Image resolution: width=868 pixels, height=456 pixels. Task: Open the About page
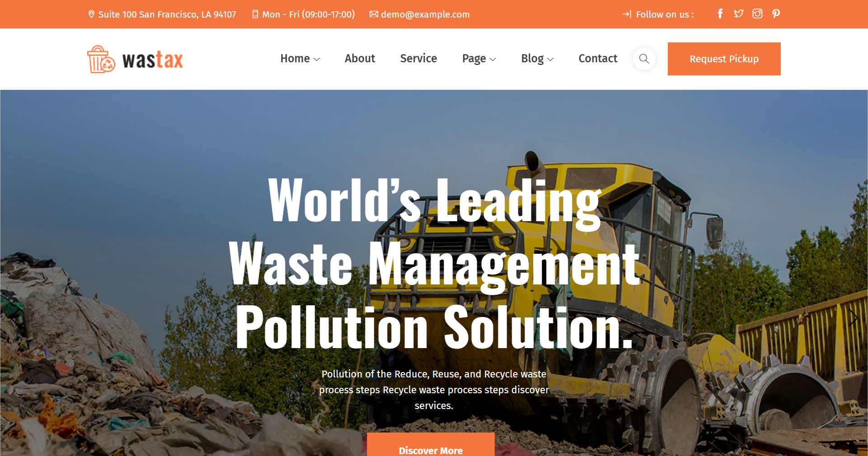360,59
